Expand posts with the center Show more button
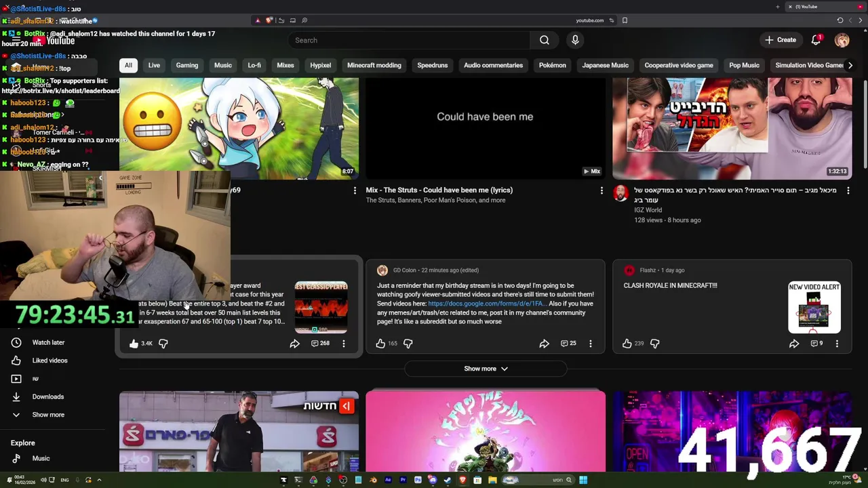The width and height of the screenshot is (868, 488). pyautogui.click(x=486, y=369)
